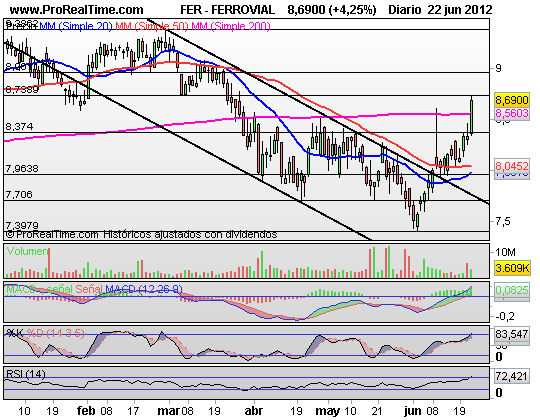Select the RSI (14) indicator label
The width and height of the screenshot is (540, 420).
pos(26,374)
